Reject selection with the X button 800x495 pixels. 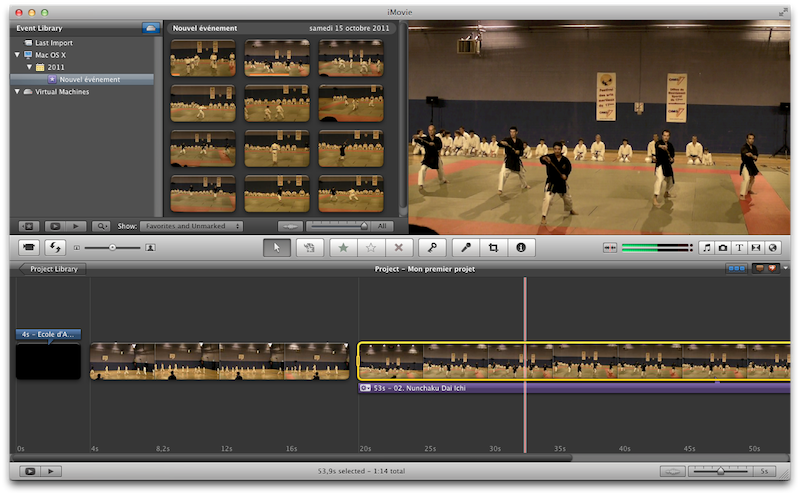tap(398, 248)
